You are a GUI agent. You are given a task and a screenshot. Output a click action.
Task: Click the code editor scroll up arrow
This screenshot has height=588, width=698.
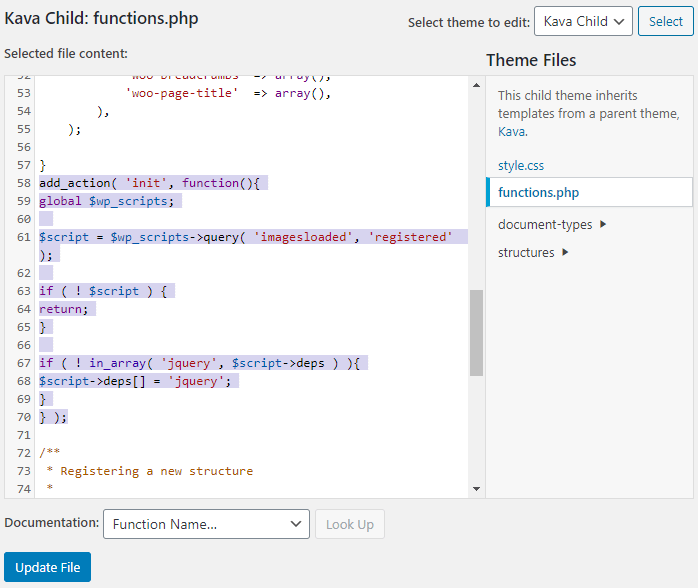coord(476,85)
